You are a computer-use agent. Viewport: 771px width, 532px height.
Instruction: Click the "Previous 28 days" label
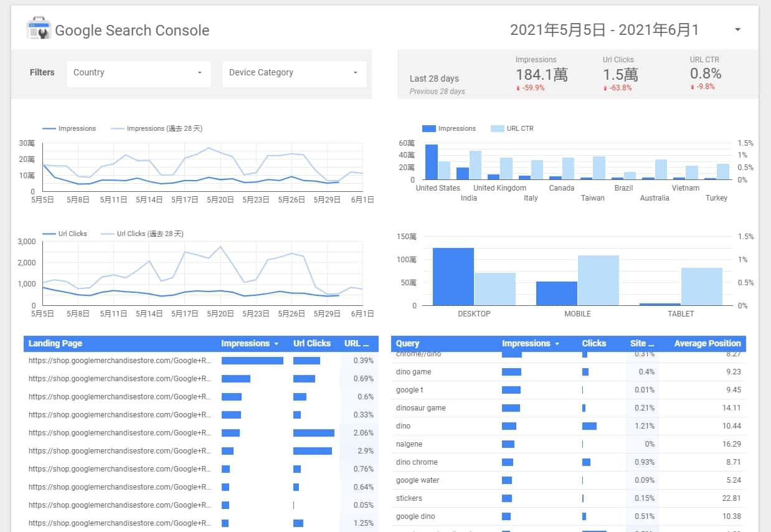[437, 92]
